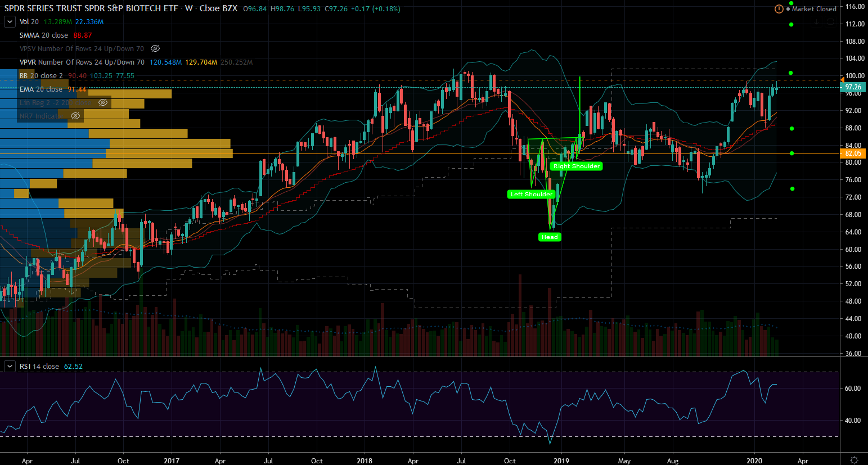Viewport: 868px width, 465px height.
Task: Click the Vol value 13.289M
Action: click(x=58, y=22)
